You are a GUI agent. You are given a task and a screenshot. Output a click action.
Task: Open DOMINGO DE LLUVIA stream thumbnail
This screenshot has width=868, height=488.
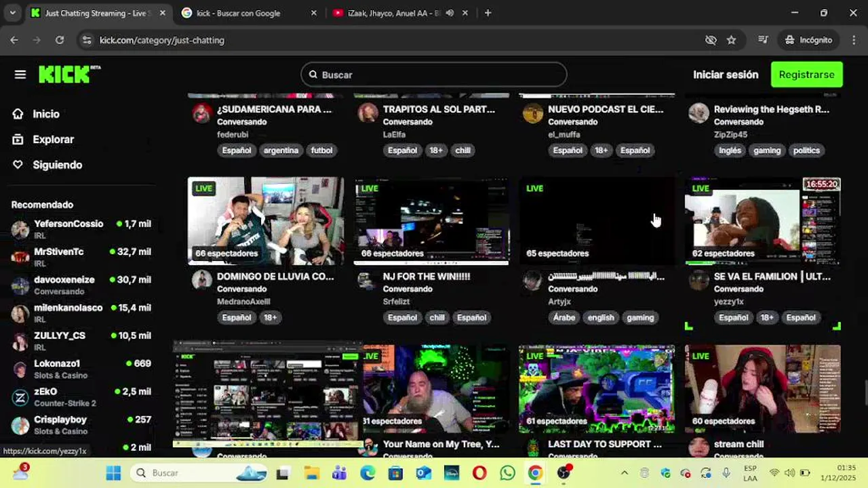click(266, 221)
